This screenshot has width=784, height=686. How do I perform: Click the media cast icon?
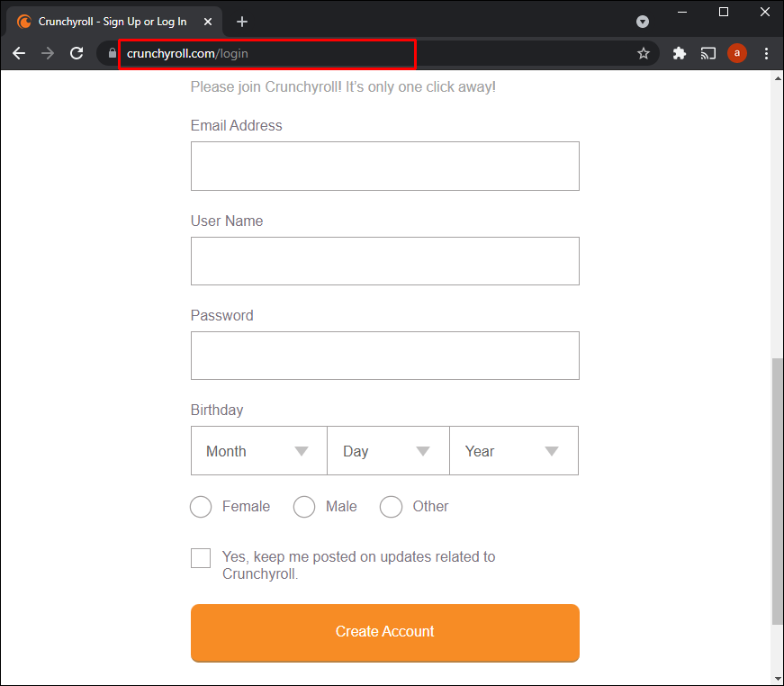(708, 53)
